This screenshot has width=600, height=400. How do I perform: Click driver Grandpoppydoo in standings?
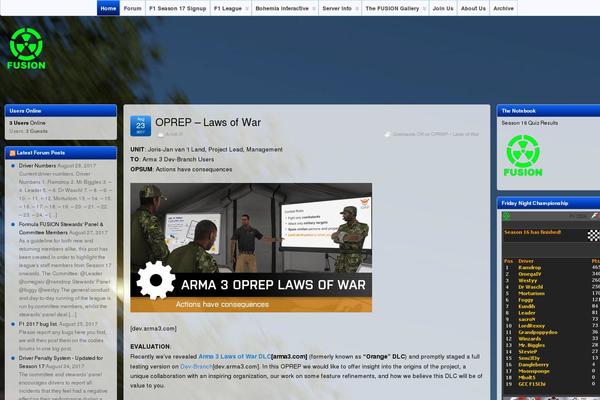[538, 332]
